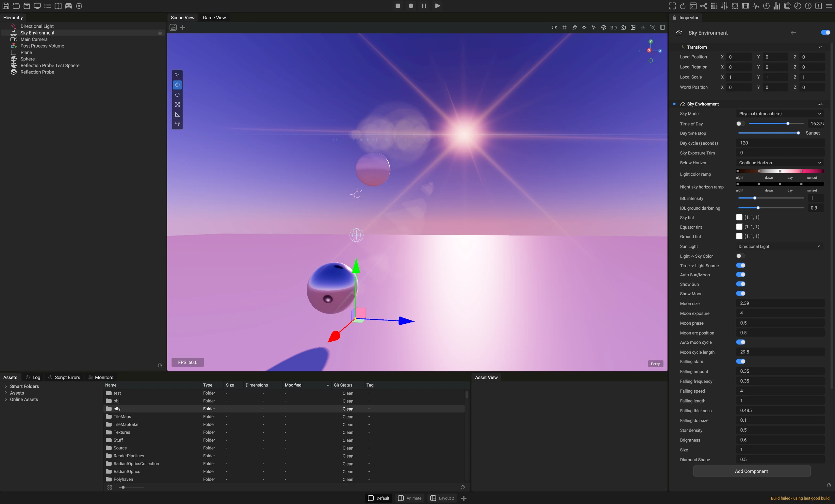Click the Day cycle (seconds) input field
835x504 pixels.
coord(780,143)
